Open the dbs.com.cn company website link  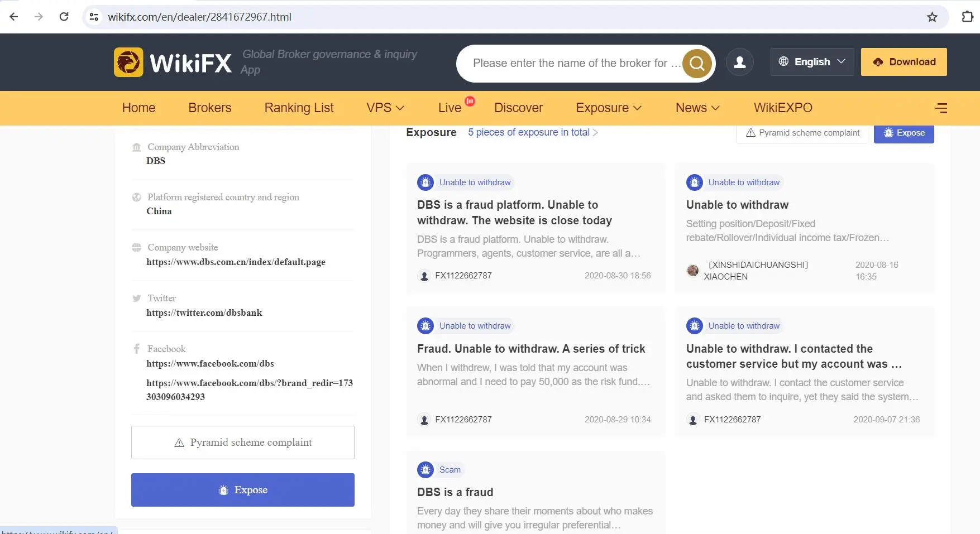click(x=236, y=262)
